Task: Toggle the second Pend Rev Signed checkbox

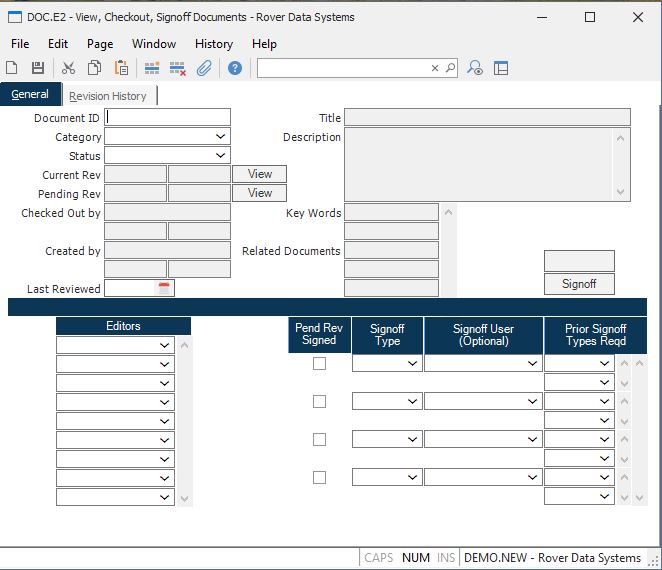Action: point(319,402)
